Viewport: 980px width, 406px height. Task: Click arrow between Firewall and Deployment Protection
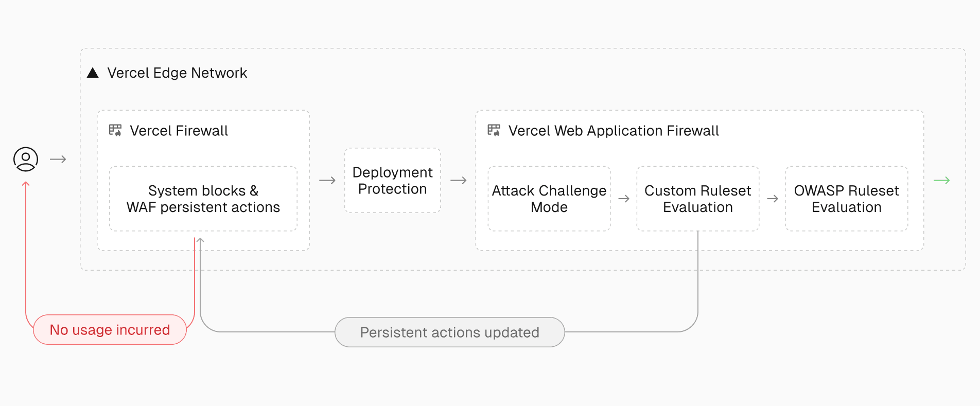(x=327, y=180)
